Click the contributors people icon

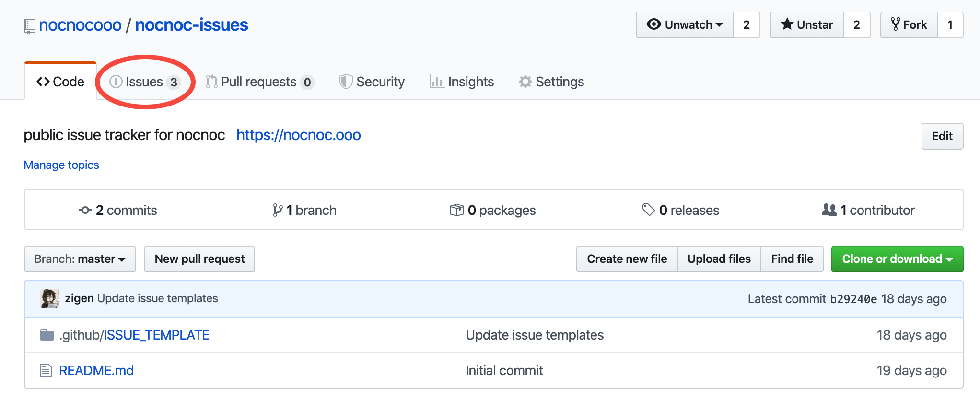click(829, 210)
